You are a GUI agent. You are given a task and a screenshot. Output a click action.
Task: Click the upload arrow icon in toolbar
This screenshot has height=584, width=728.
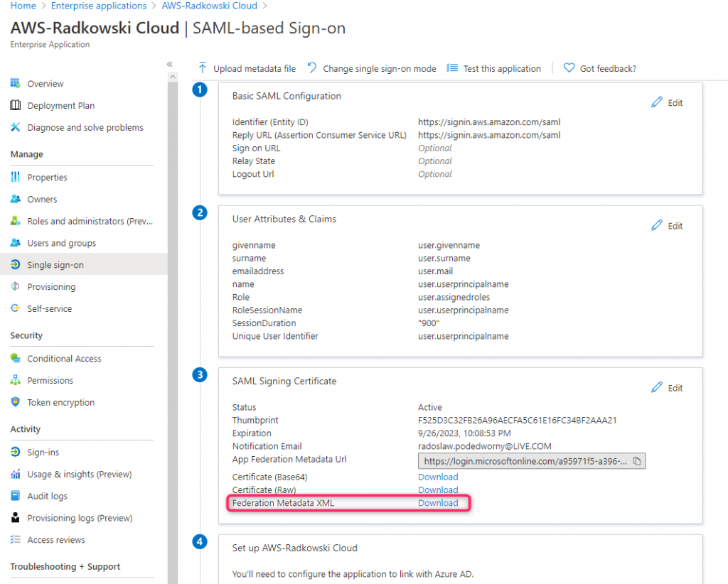click(203, 68)
